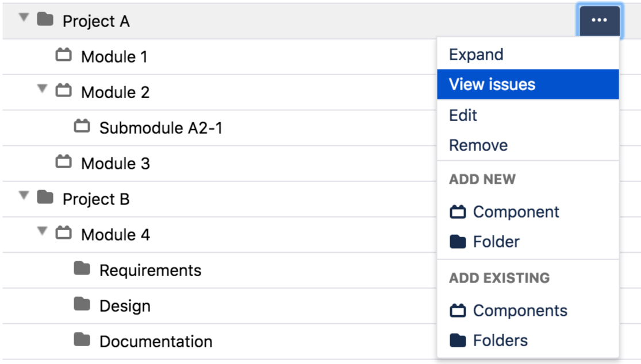The image size is (641, 364).
Task: Select View issues menu entry
Action: tap(492, 84)
